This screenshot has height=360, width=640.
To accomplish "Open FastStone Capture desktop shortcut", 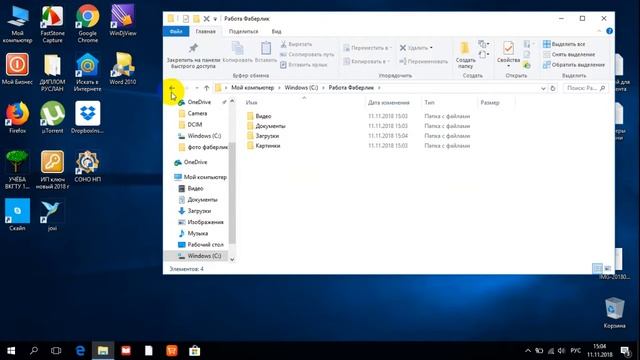I will click(52, 24).
